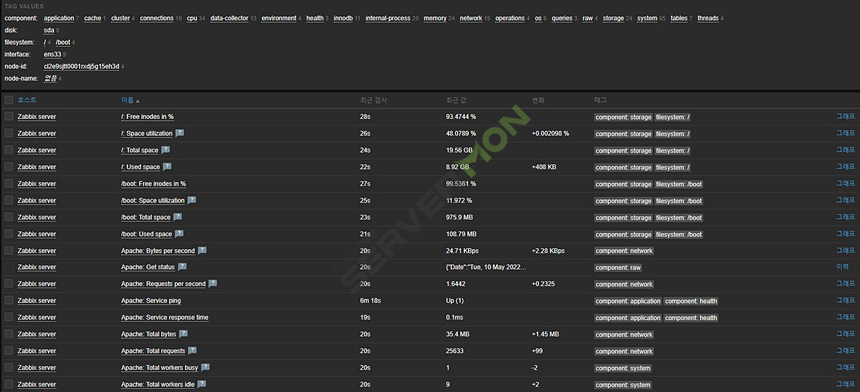Filter by tables tag value
The width and height of the screenshot is (860, 392).
pyautogui.click(x=679, y=18)
